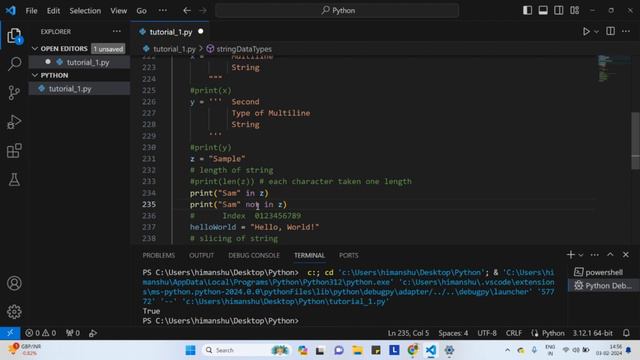Select the tutorial_1.py editor tab

[170, 32]
